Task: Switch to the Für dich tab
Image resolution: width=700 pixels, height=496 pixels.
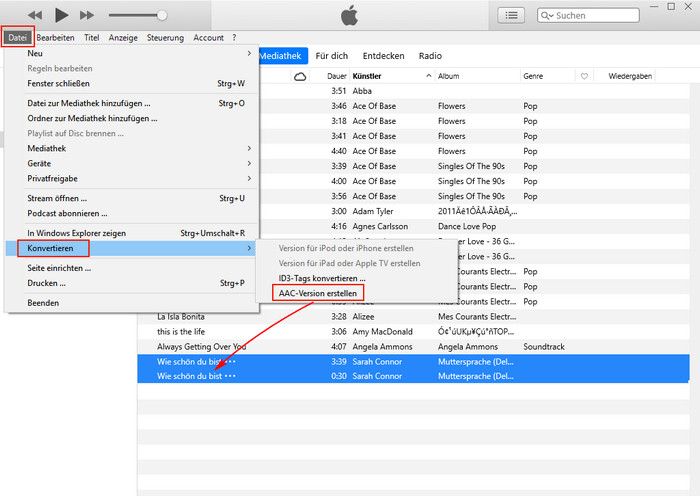Action: [331, 56]
